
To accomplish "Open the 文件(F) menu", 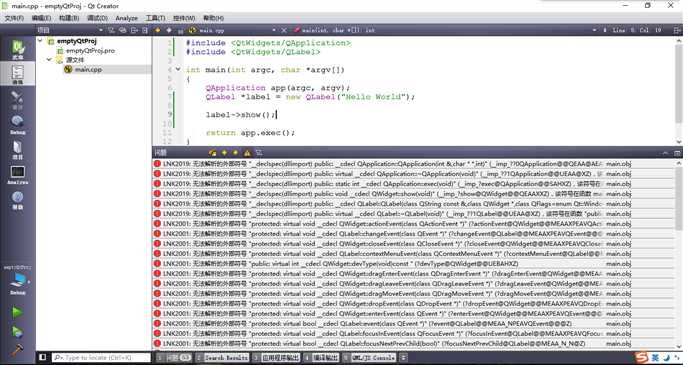I will pyautogui.click(x=14, y=18).
